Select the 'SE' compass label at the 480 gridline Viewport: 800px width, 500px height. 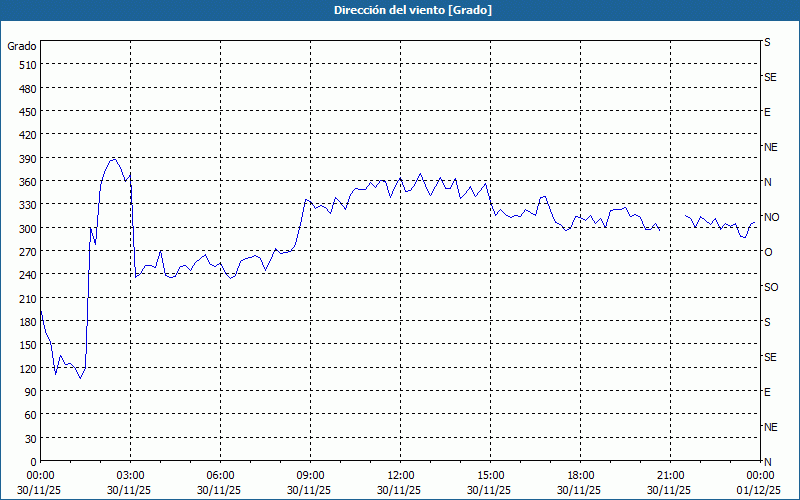[x=770, y=77]
